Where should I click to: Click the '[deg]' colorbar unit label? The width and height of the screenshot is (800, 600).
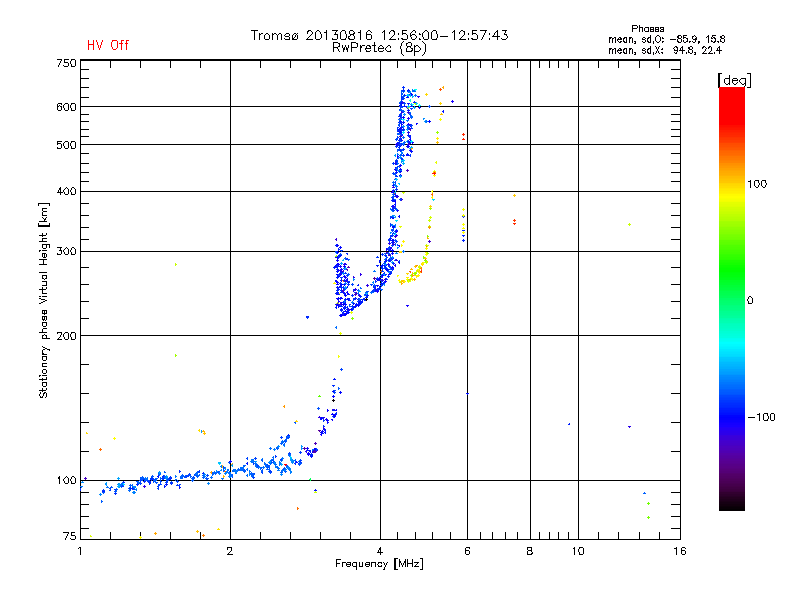click(734, 80)
